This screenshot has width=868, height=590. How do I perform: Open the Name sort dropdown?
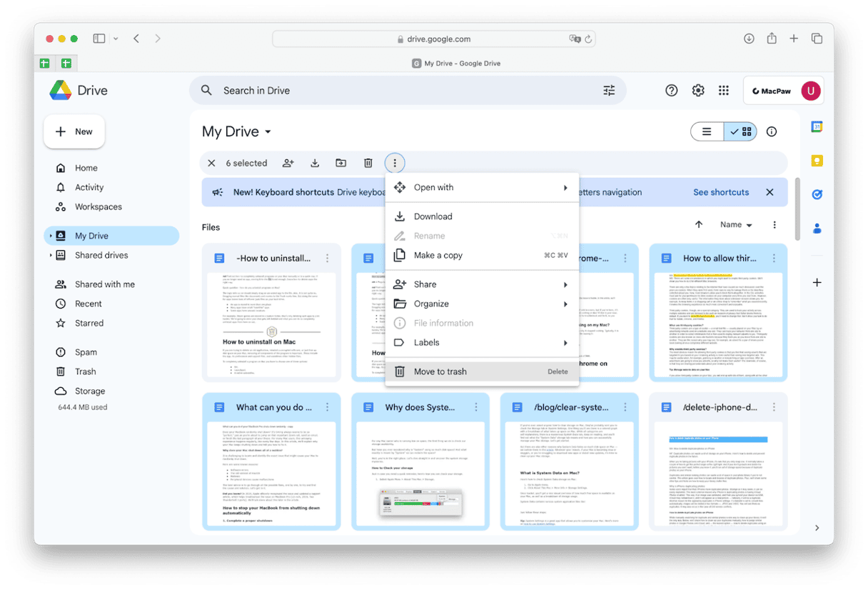click(x=736, y=224)
